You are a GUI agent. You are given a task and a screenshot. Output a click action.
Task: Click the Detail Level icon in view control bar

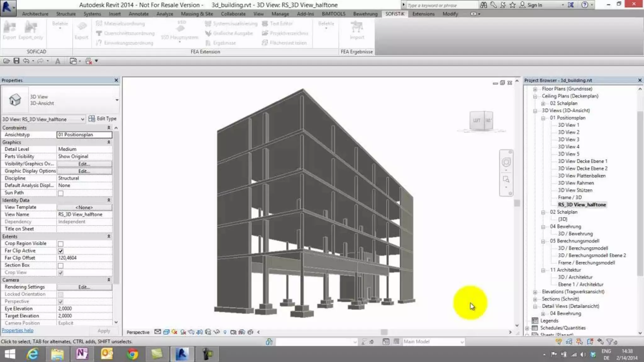(158, 332)
